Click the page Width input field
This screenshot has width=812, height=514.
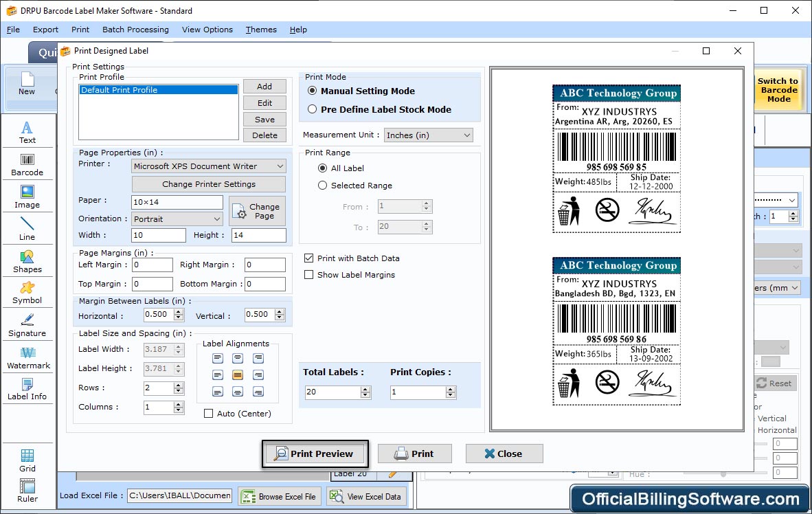(x=159, y=235)
